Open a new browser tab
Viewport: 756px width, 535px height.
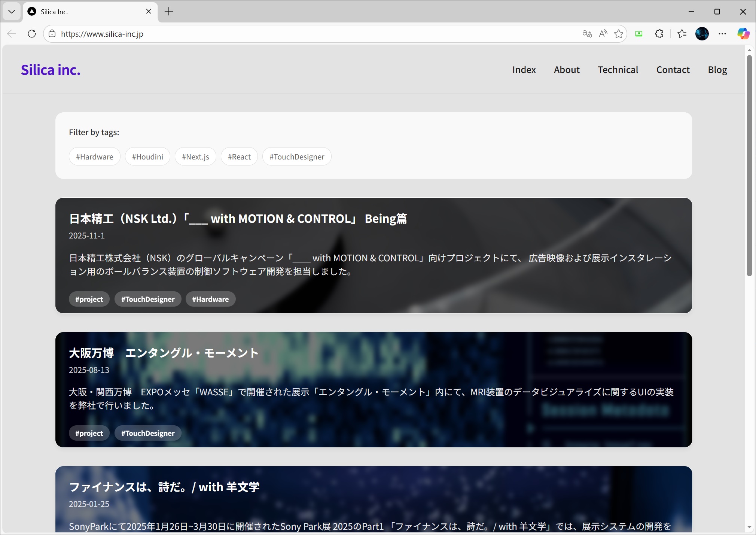point(169,11)
